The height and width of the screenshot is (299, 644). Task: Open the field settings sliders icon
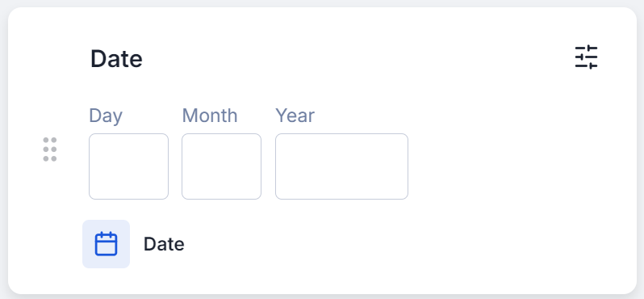coord(586,57)
